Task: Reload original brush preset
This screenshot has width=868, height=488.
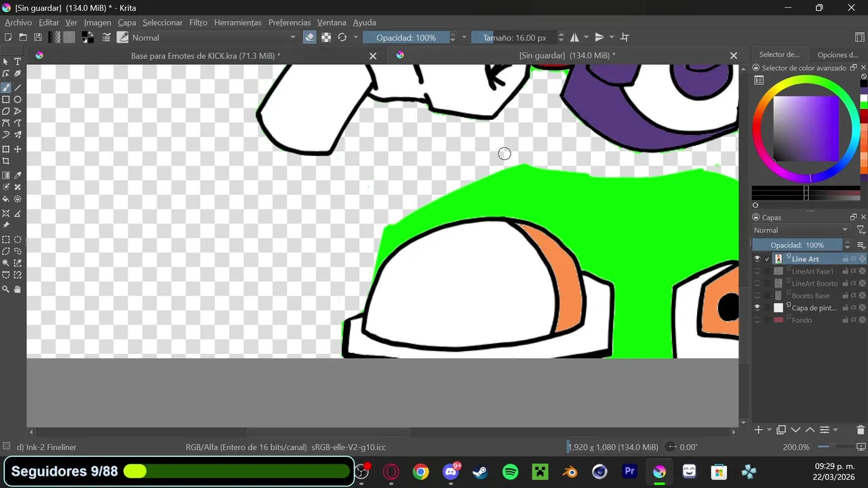Action: [x=342, y=37]
